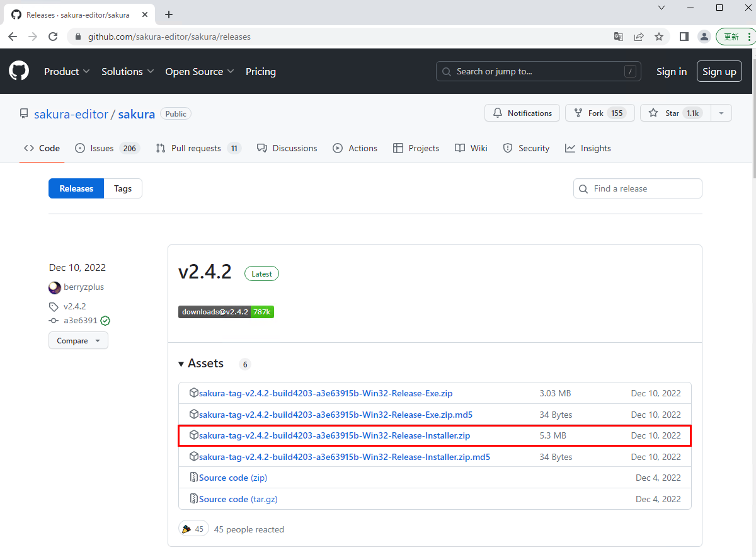Click Sign in link
Image resolution: width=756 pixels, height=557 pixels.
672,72
